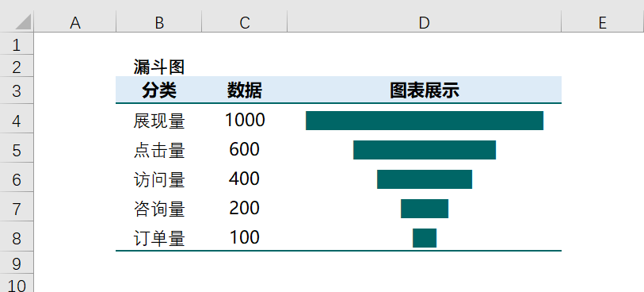Select column D header
The width and height of the screenshot is (644, 292).
pos(425,21)
